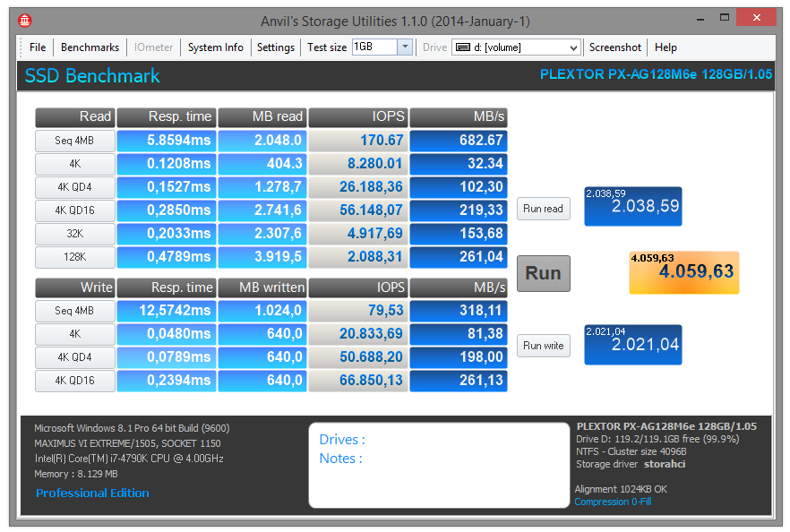Screen dimensions: 790x532
Task: Open the System Info menu
Action: pyautogui.click(x=216, y=47)
